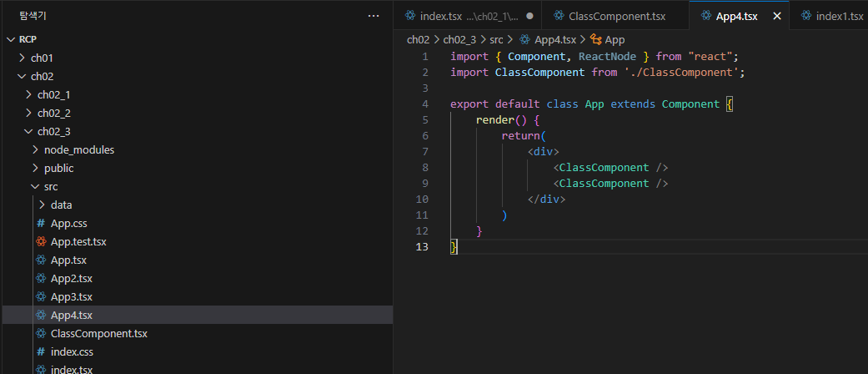The height and width of the screenshot is (374, 868).
Task: Close the App4.tsx tab
Action: pyautogui.click(x=776, y=16)
